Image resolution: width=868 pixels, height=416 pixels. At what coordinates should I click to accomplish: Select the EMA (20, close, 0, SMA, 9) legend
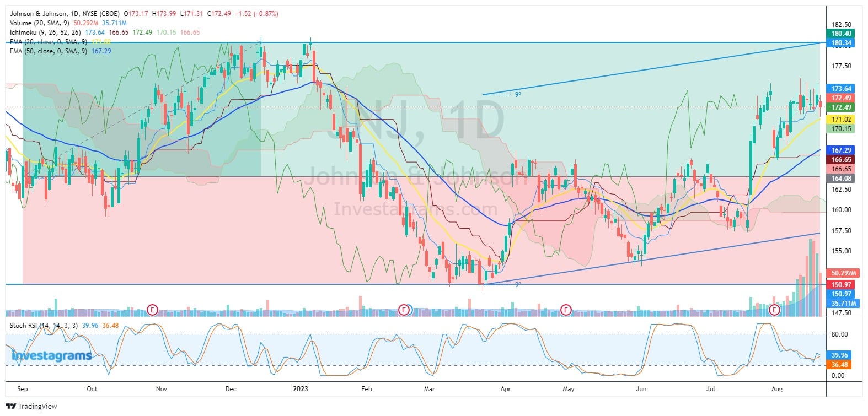tap(49, 42)
